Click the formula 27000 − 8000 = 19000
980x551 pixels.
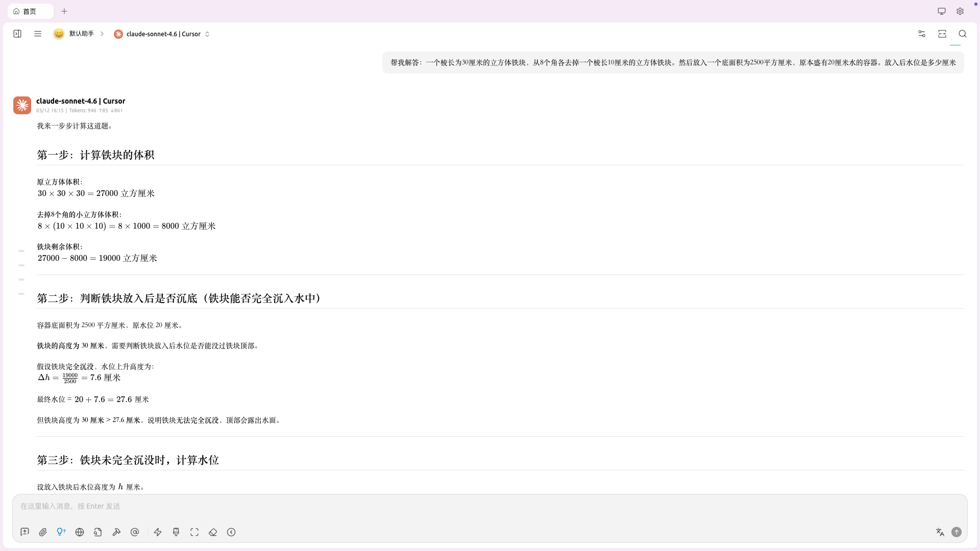coord(97,258)
